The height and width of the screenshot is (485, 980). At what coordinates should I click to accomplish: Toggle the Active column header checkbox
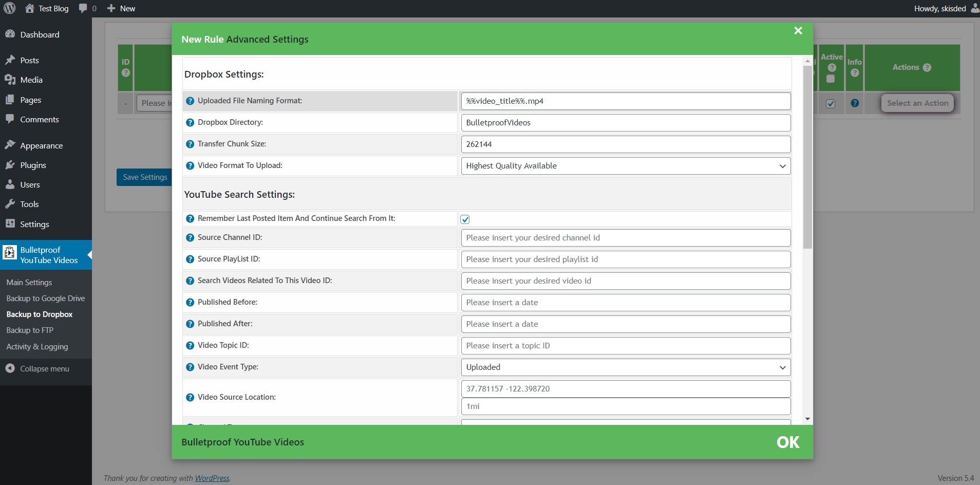pos(831,79)
